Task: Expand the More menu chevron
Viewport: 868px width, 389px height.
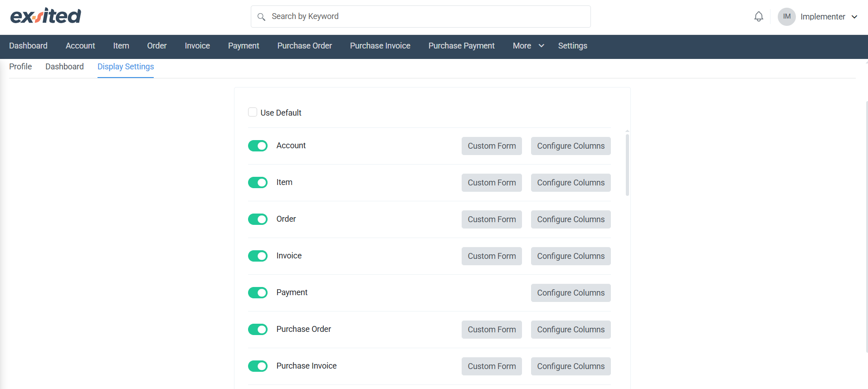Action: pyautogui.click(x=541, y=46)
